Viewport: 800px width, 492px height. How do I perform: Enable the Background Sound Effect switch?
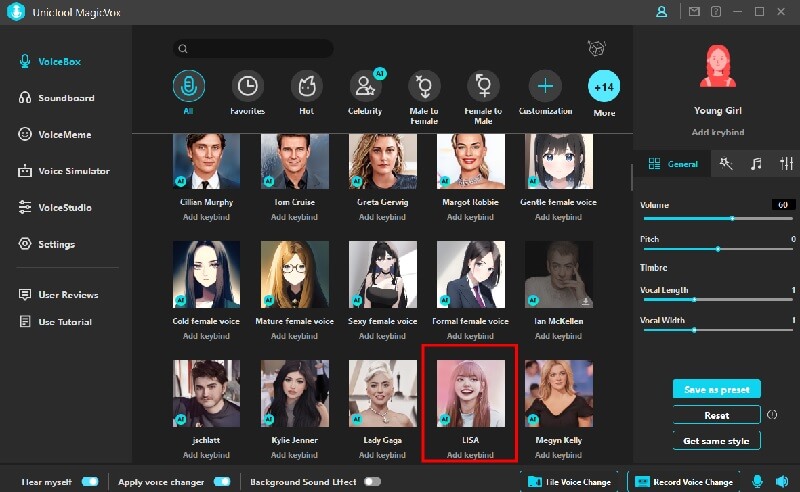click(x=372, y=481)
